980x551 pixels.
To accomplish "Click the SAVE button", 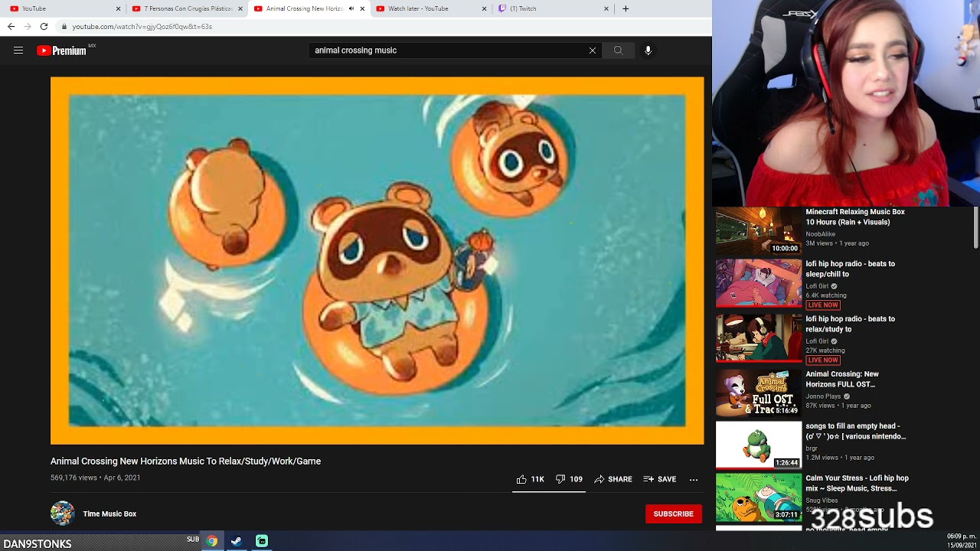I will tap(660, 479).
